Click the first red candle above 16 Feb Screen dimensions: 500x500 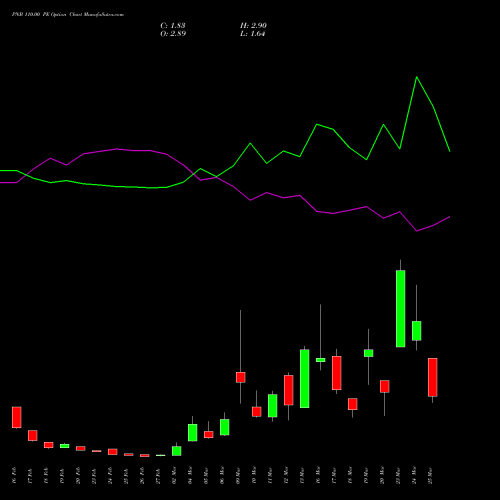click(17, 417)
